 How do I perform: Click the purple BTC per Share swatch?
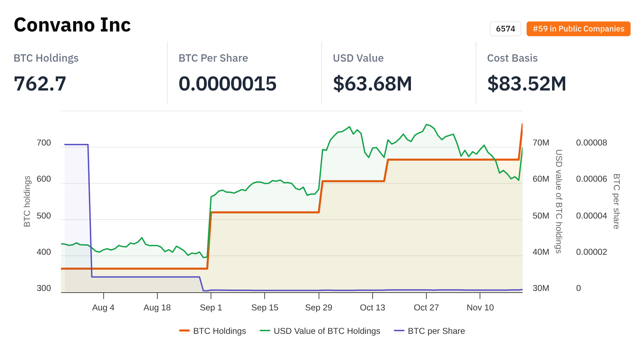(x=399, y=331)
